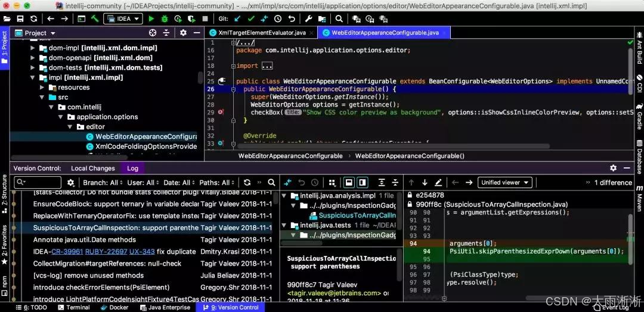Revert changes with the Git rollback arrow
This screenshot has width=644, height=312.
292,19
